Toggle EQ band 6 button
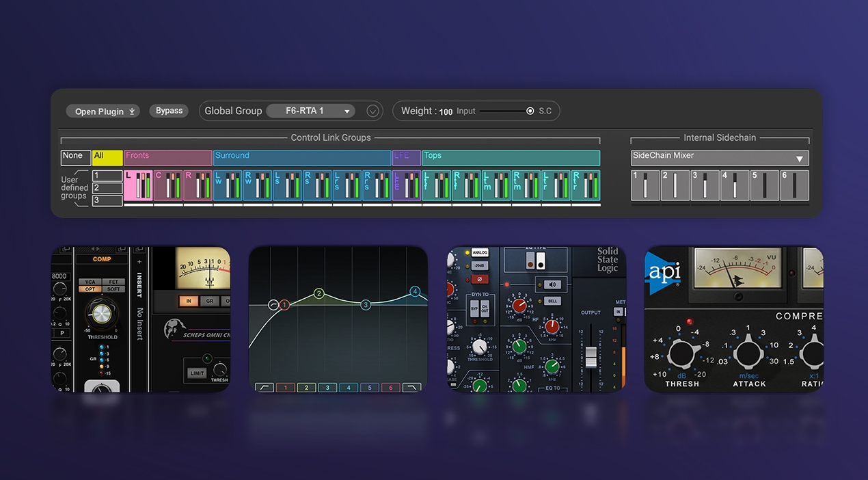The height and width of the screenshot is (480, 868). tap(391, 388)
